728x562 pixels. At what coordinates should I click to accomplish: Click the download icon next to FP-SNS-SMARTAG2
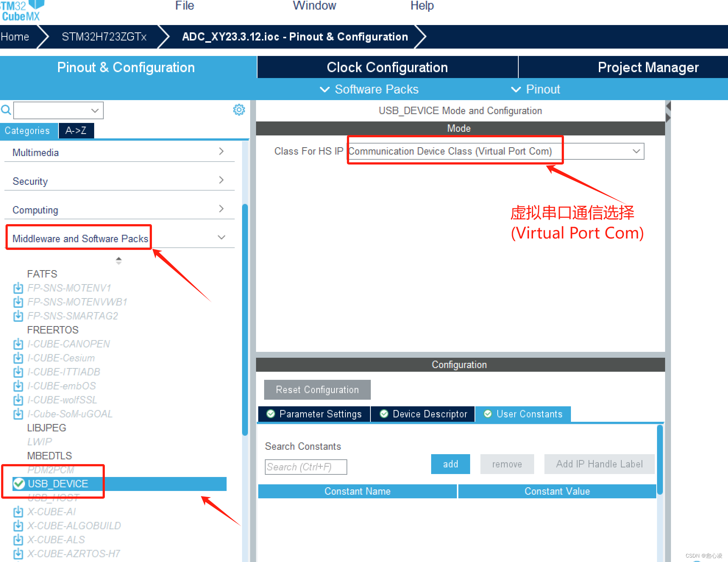pos(18,316)
